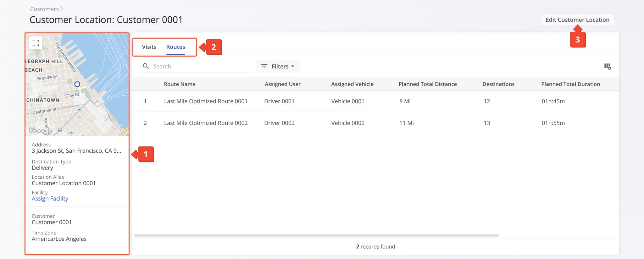Click Edit Customer Location button
The height and width of the screenshot is (259, 644).
coord(577,20)
